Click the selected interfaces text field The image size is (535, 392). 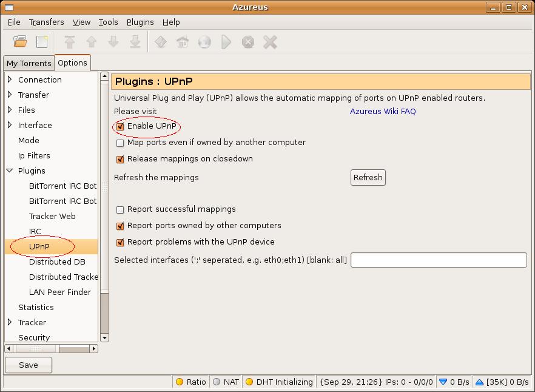439,260
